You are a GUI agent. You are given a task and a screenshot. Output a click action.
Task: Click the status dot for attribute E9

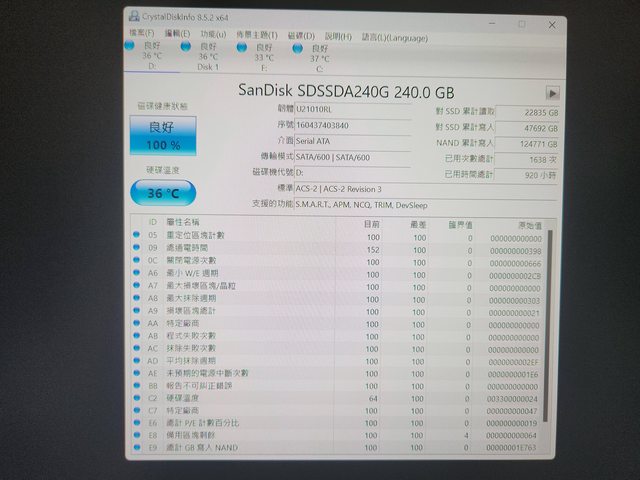coord(138,448)
